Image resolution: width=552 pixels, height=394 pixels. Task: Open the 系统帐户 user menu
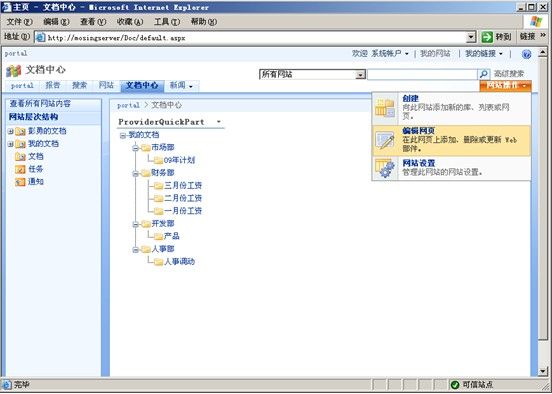tap(390, 54)
